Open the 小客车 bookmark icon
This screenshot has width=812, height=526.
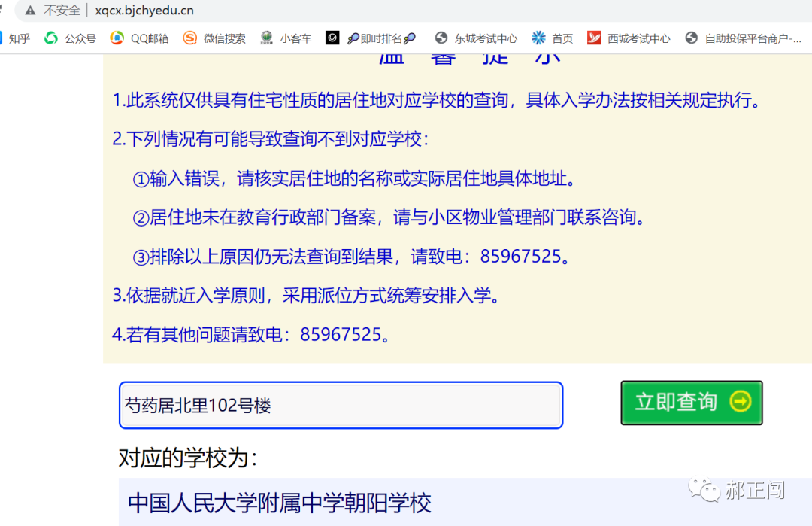[267, 38]
